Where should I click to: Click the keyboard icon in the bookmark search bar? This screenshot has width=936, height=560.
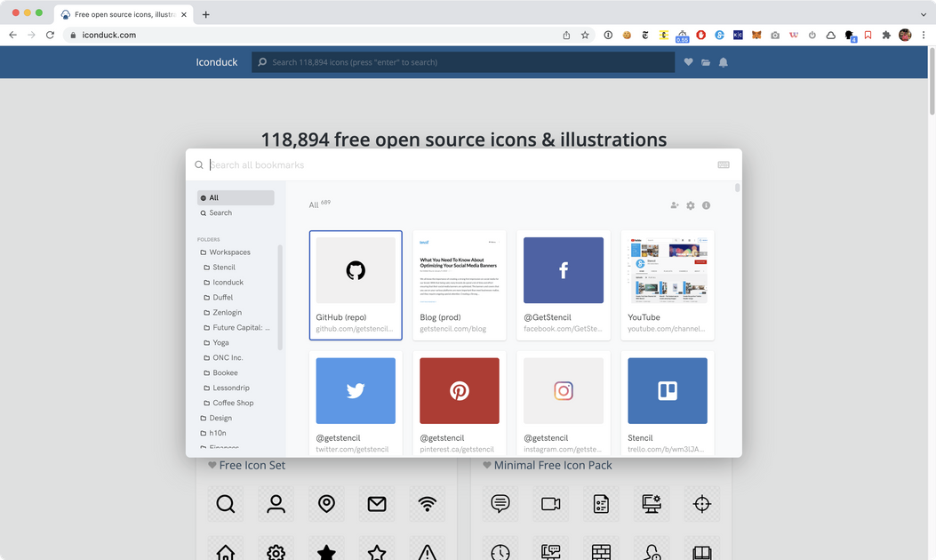723,165
